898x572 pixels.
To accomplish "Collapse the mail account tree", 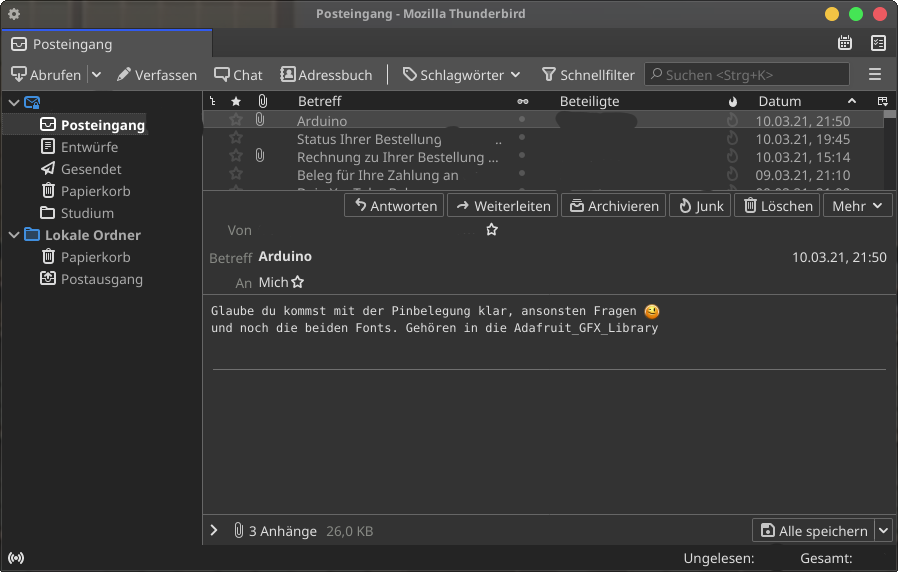I will 14,103.
